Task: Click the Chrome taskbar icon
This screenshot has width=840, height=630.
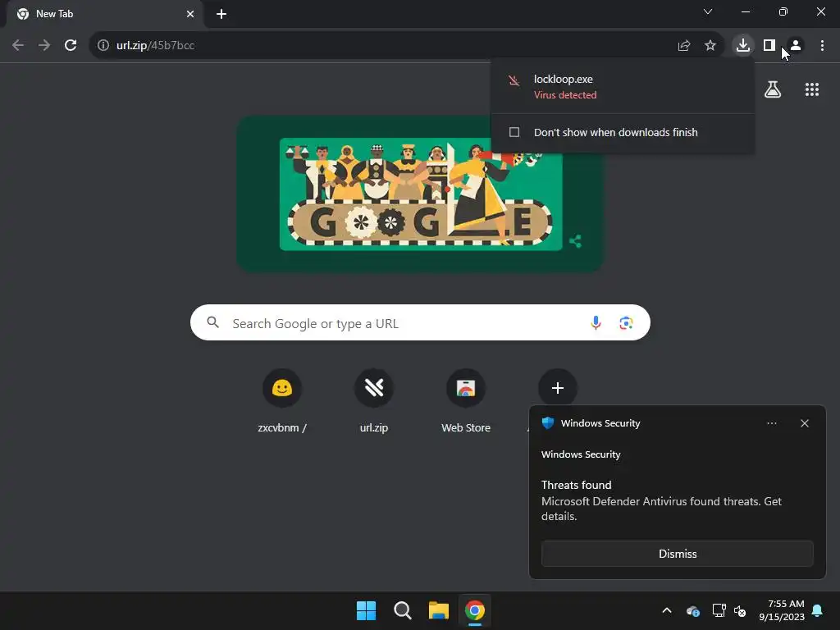Action: [475, 610]
